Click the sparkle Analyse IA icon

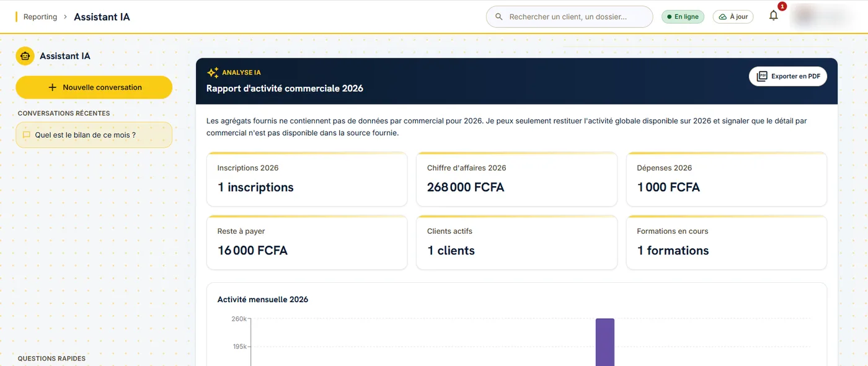pyautogui.click(x=213, y=73)
